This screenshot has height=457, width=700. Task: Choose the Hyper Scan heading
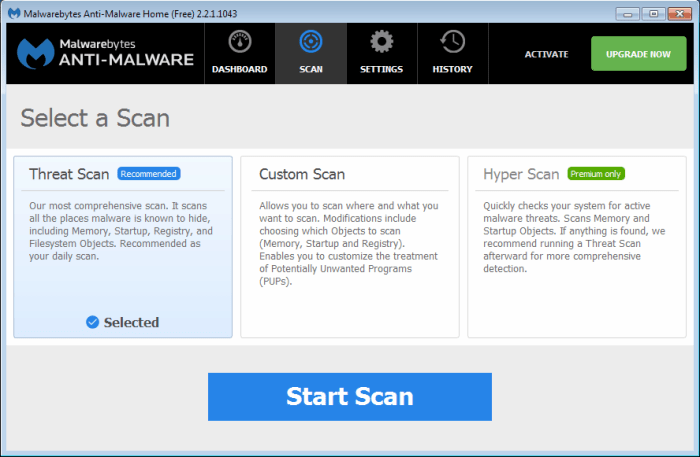521,174
